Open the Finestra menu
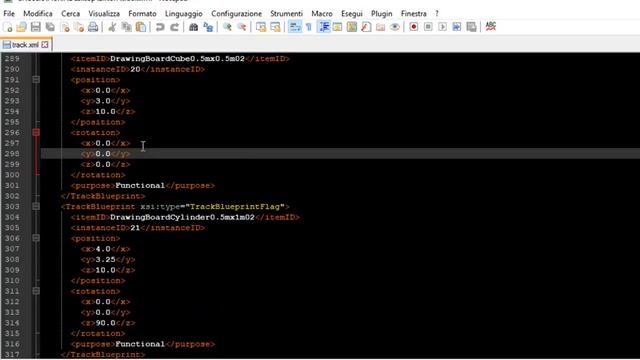Image resolution: width=640 pixels, height=360 pixels. coord(413,13)
